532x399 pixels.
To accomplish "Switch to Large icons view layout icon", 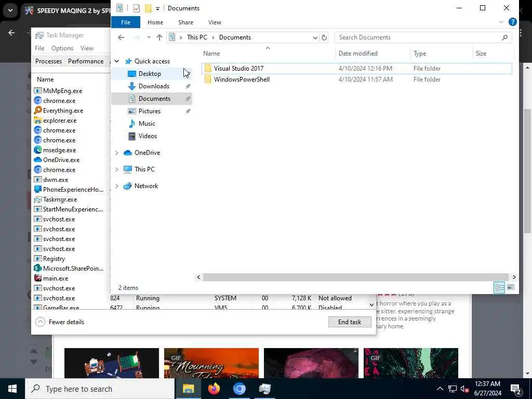I will [511, 287].
